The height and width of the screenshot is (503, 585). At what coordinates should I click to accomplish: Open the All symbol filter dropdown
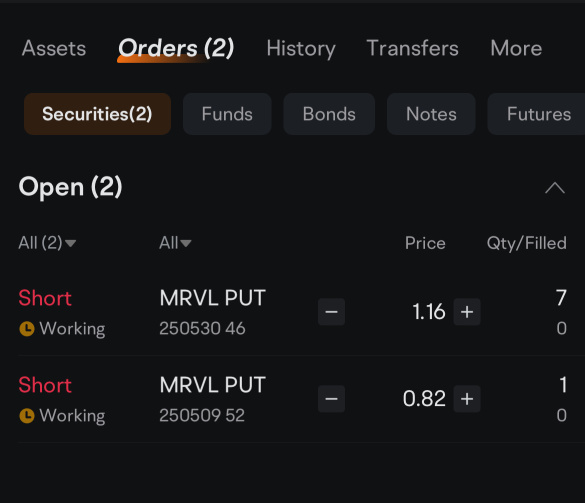(x=175, y=243)
